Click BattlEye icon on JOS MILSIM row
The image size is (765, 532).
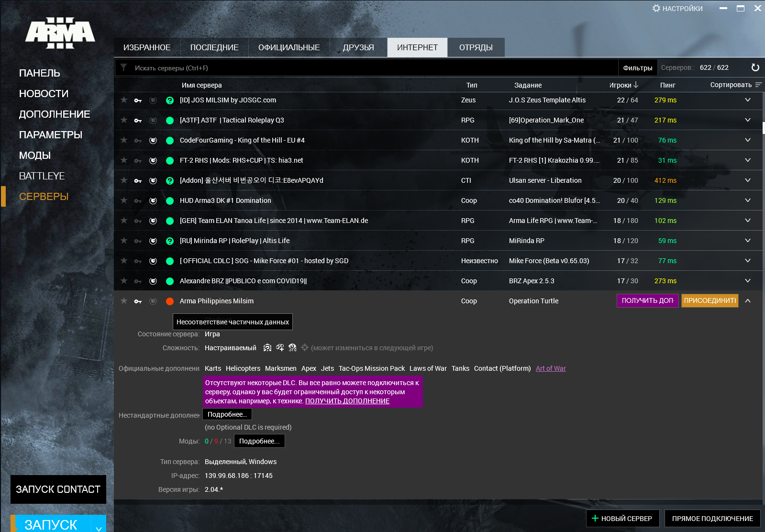click(153, 100)
